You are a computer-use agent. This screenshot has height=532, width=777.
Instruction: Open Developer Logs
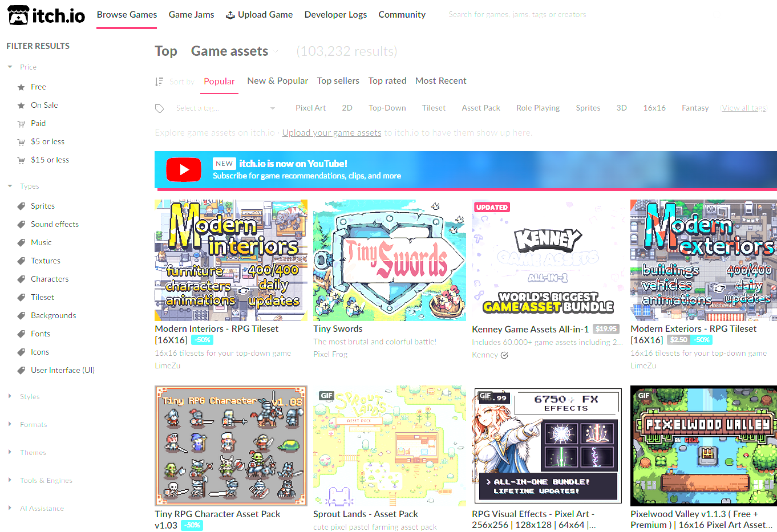[335, 14]
